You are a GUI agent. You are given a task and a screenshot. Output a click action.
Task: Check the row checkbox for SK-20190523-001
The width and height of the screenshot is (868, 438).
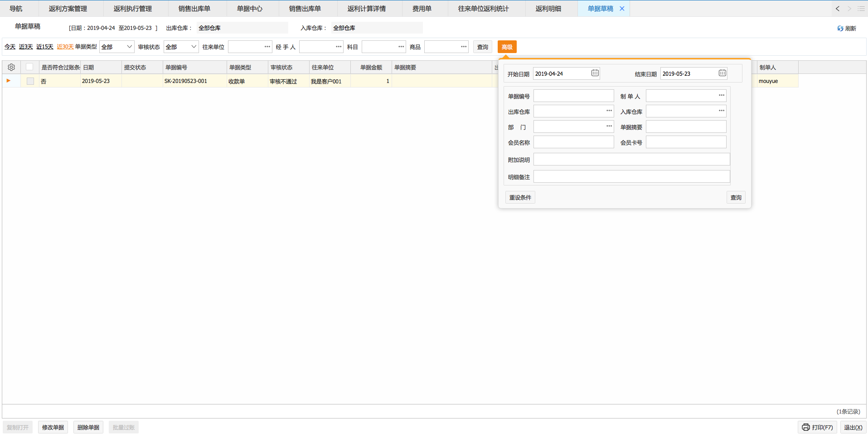click(x=30, y=81)
